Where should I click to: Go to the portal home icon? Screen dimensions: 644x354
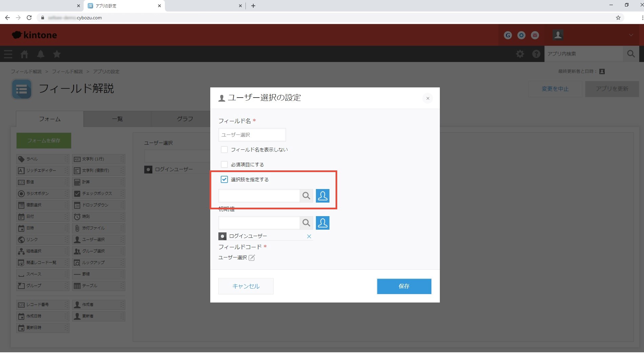(24, 54)
